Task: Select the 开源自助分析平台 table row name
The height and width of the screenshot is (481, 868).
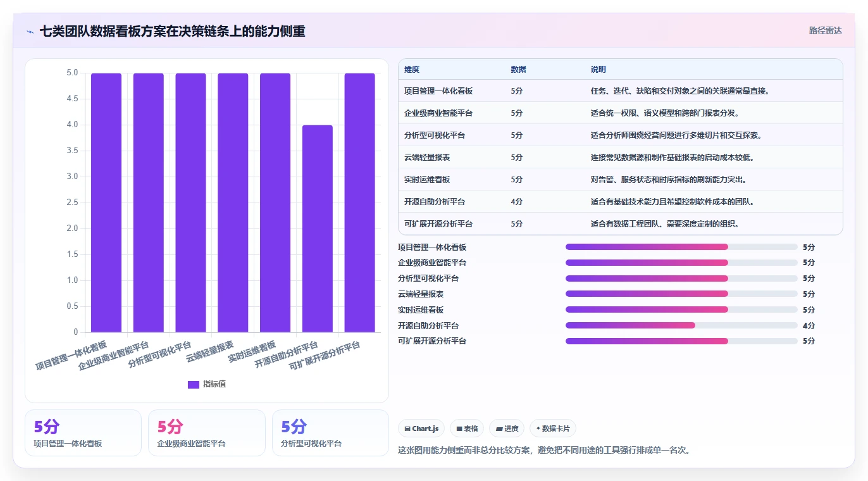Action: point(435,202)
